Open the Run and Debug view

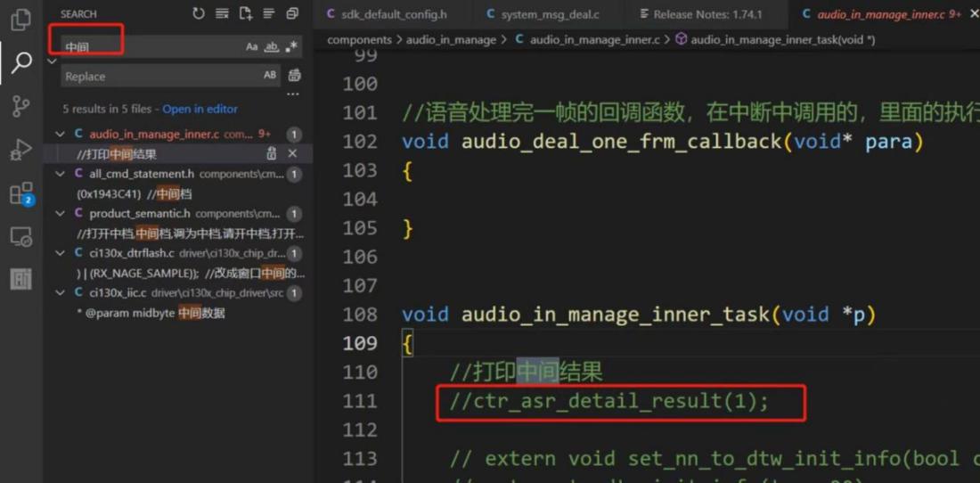coord(20,150)
